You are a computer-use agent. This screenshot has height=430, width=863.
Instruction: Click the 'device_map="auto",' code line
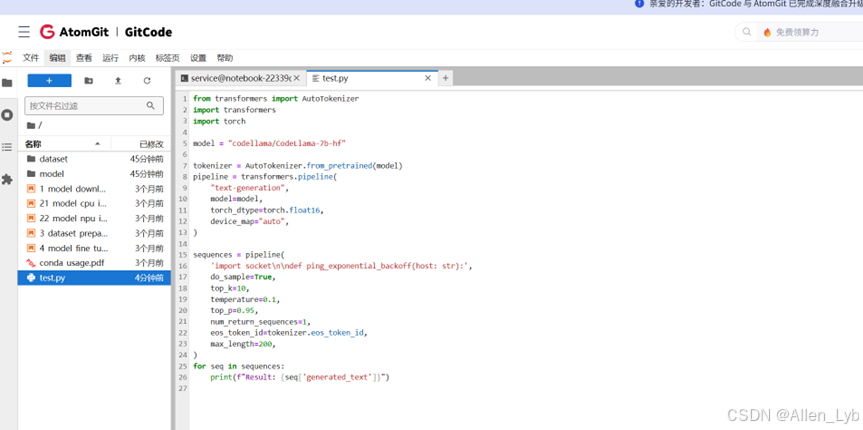249,221
